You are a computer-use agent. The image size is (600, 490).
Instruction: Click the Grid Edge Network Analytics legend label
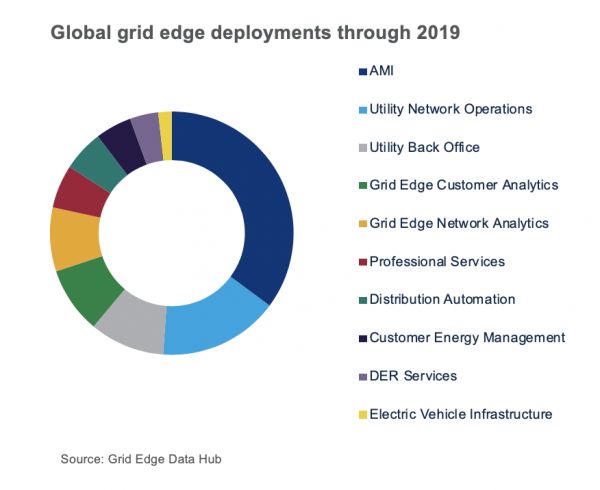coord(459,223)
